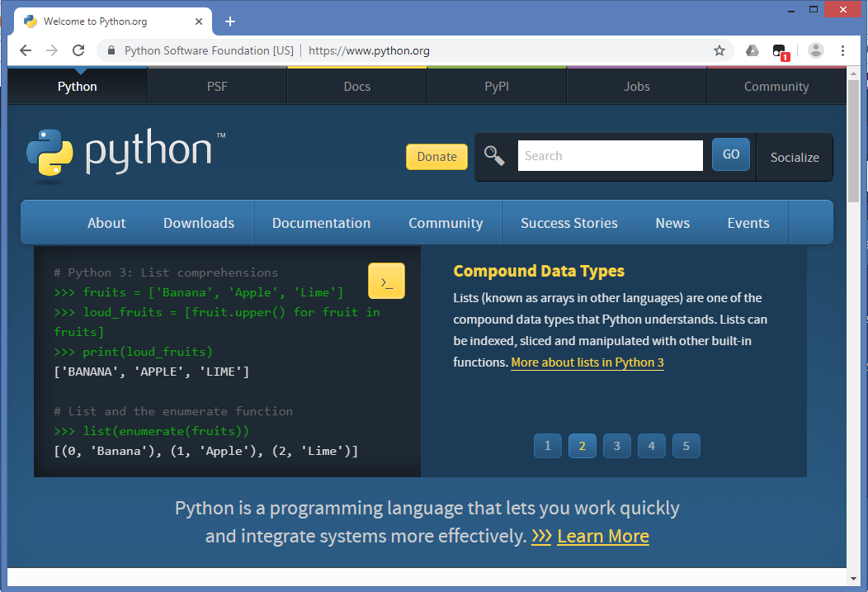This screenshot has height=592, width=868.
Task: Click inside the Search input field
Action: [x=610, y=155]
